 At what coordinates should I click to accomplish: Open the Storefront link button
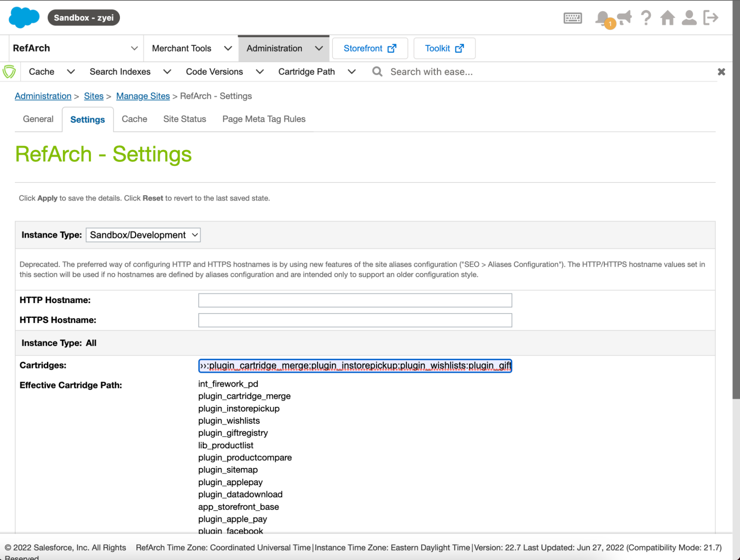(x=370, y=48)
